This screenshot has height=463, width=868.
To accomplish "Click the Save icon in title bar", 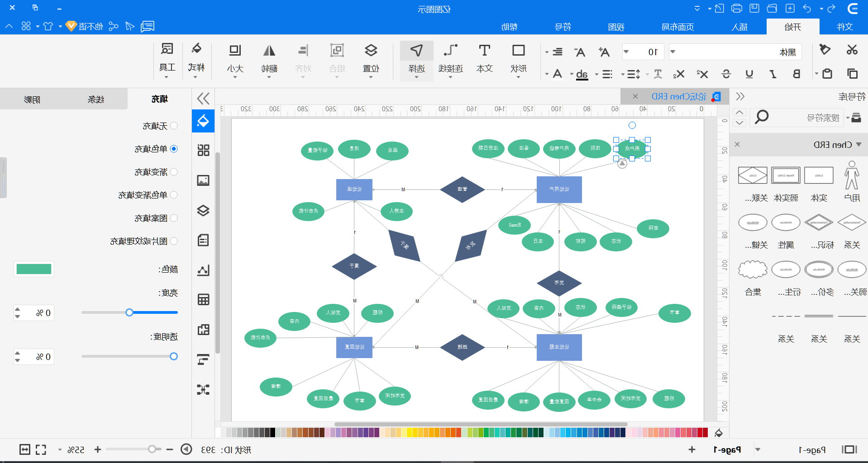I will coord(754,9).
